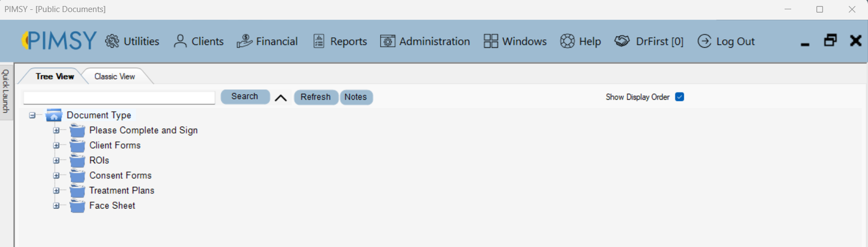Click the Windows grid icon
868x247 pixels.
491,41
